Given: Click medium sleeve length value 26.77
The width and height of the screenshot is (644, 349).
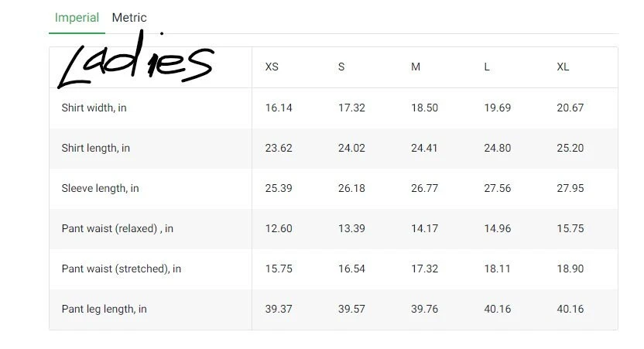Looking at the screenshot, I should (424, 189).
